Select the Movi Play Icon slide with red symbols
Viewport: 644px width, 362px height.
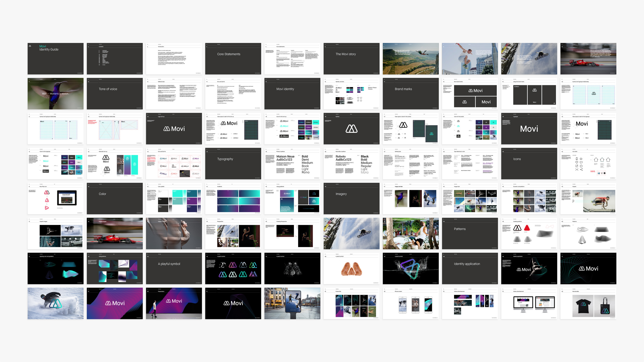pyautogui.click(x=55, y=198)
